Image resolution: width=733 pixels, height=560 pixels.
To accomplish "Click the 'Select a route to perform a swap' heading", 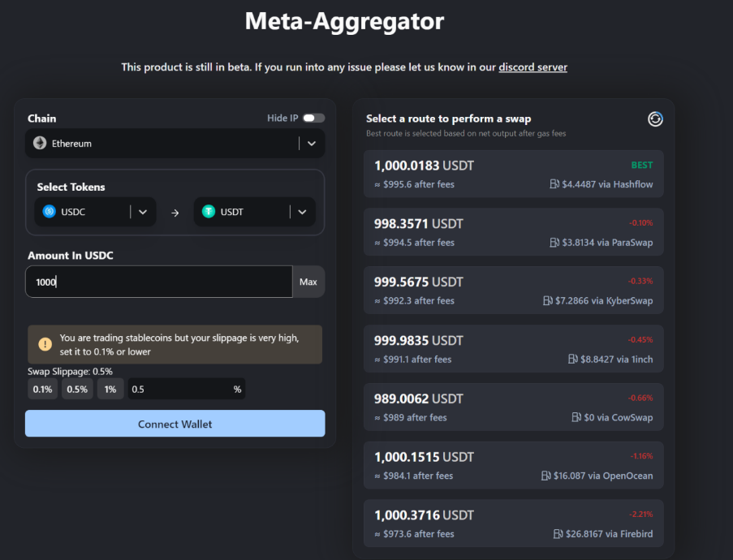I will 448,118.
